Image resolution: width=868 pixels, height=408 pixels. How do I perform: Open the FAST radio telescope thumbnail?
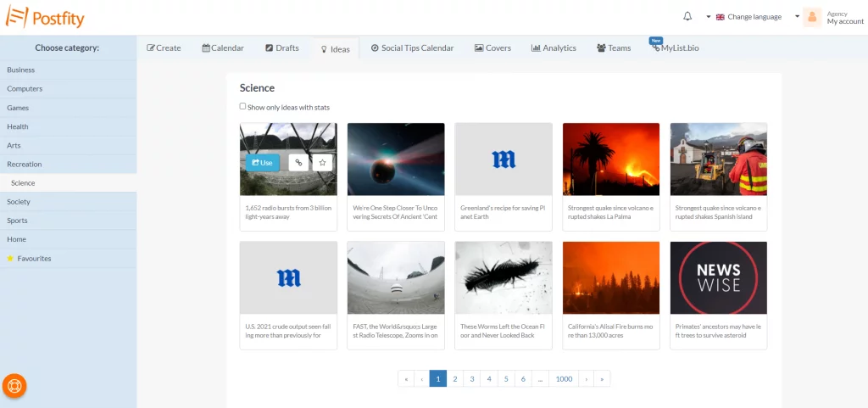[396, 277]
